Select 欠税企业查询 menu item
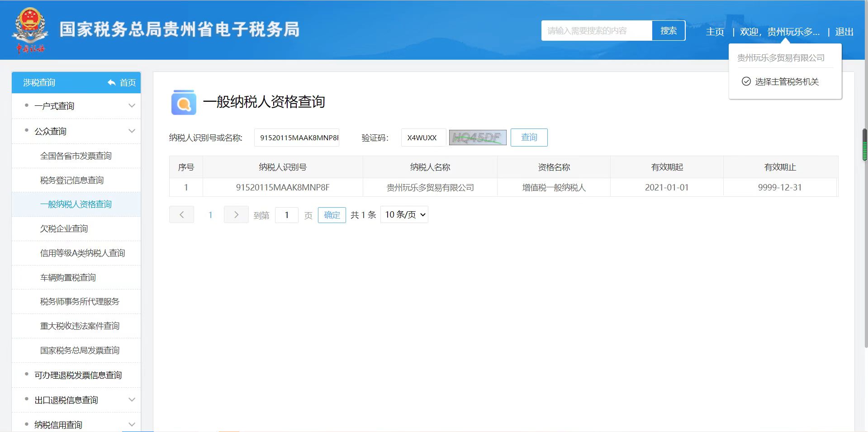The width and height of the screenshot is (868, 432). click(64, 228)
